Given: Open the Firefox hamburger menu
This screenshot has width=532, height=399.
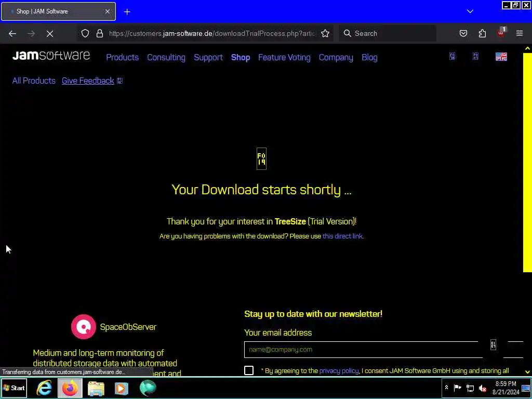Looking at the screenshot, I should (520, 33).
